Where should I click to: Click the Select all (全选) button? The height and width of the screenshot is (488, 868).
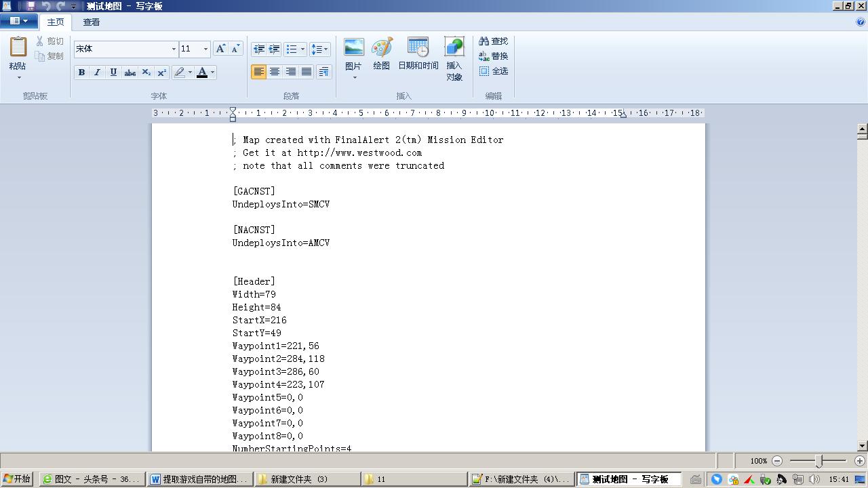(493, 71)
